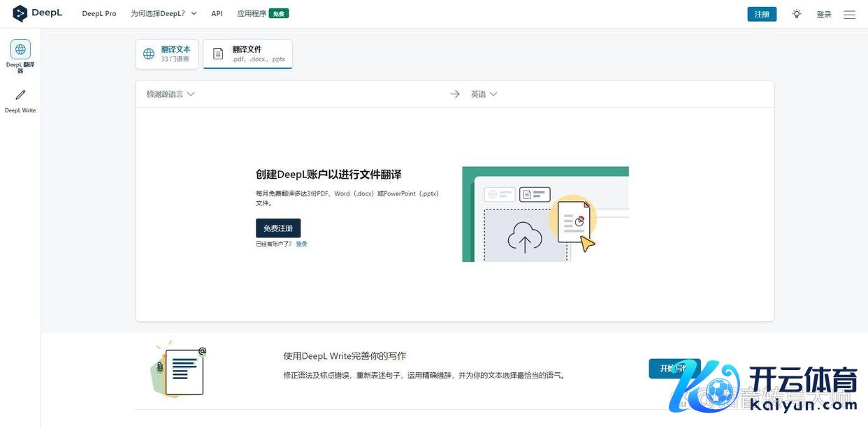The height and width of the screenshot is (428, 868).
Task: Switch to the 翻译文本 tab
Action: (167, 54)
